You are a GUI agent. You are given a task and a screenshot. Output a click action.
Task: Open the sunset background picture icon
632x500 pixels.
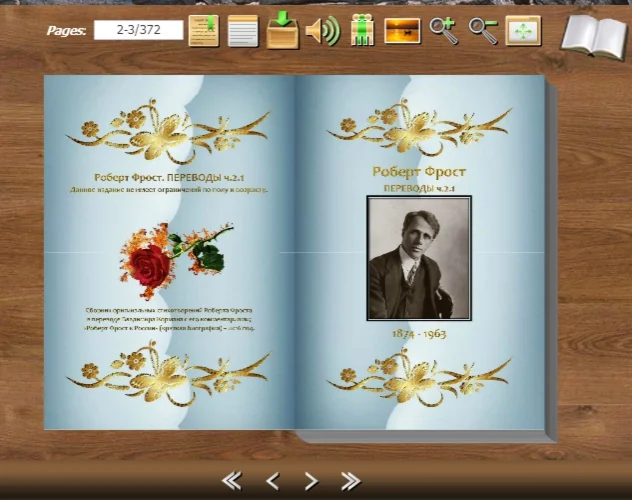click(x=402, y=31)
